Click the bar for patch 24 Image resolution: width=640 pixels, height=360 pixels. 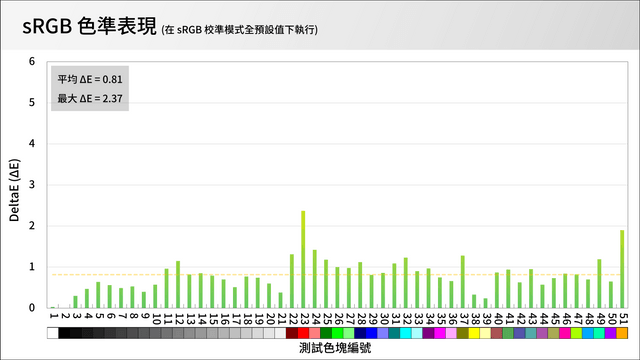pos(315,279)
